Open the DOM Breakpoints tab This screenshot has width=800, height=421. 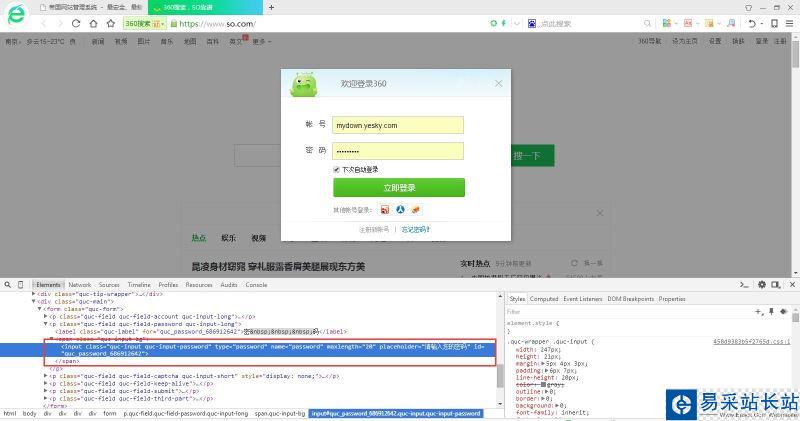631,299
